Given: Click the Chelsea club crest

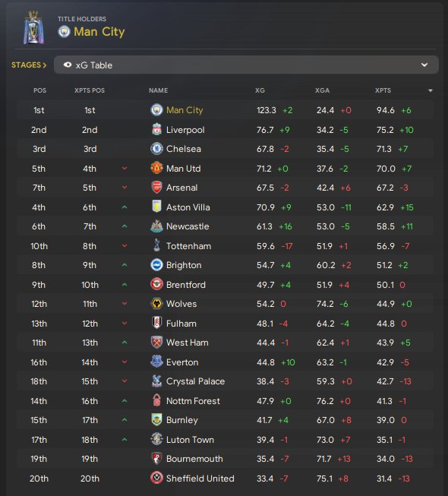Looking at the screenshot, I should (x=156, y=149).
